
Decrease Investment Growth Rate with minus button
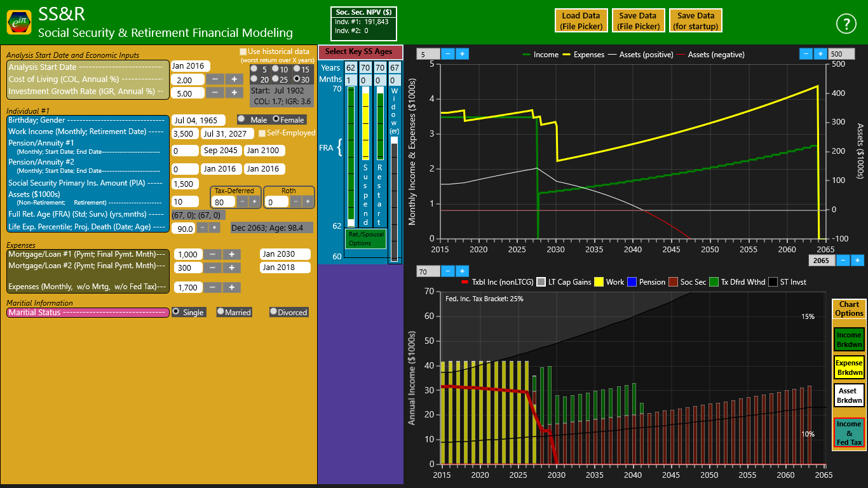[215, 93]
